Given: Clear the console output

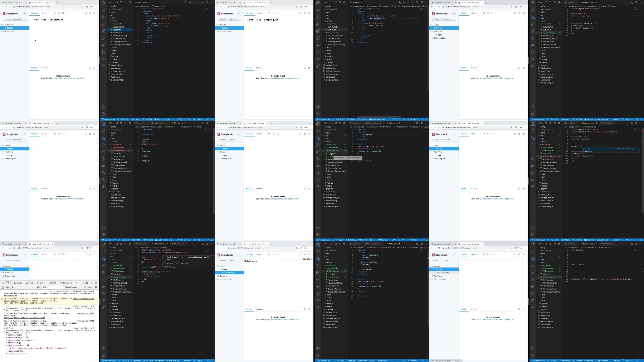Looking at the screenshot, I should [7, 287].
